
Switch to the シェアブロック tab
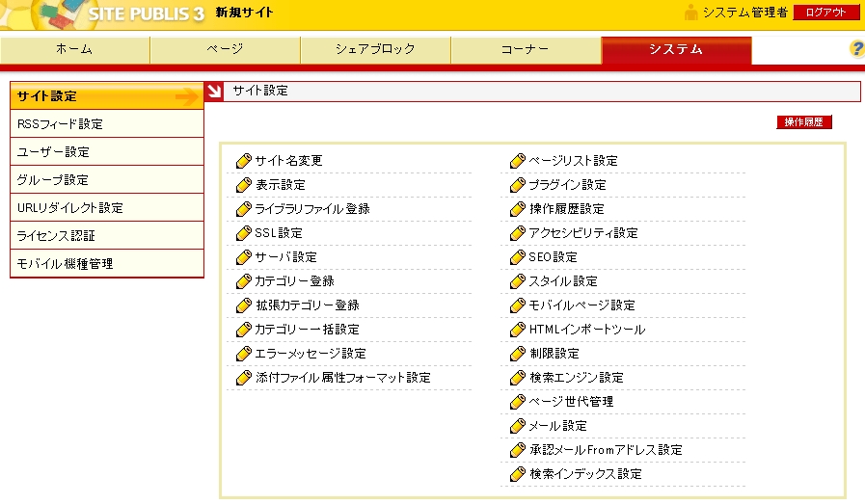[376, 49]
